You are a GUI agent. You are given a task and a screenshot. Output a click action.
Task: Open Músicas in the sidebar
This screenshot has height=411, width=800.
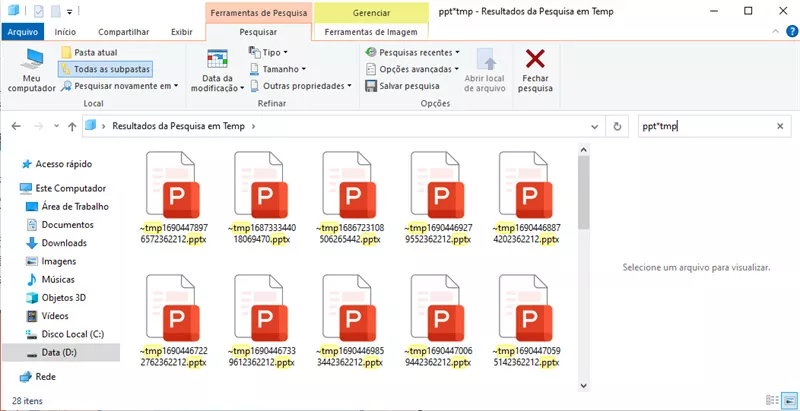(x=58, y=279)
